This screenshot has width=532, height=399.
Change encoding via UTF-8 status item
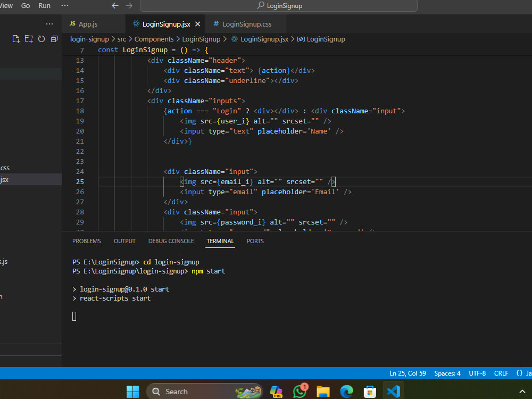(x=477, y=373)
